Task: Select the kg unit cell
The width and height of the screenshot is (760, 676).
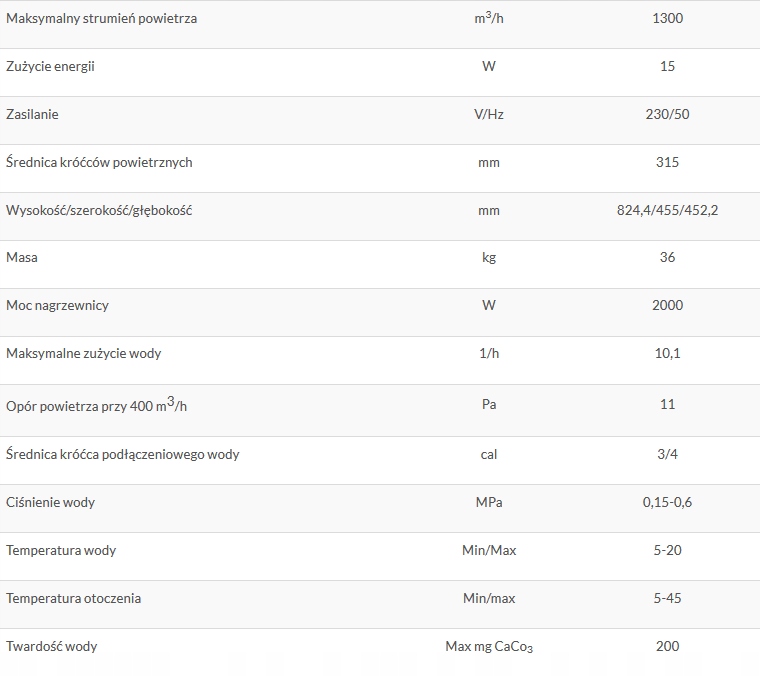Action: click(x=488, y=257)
